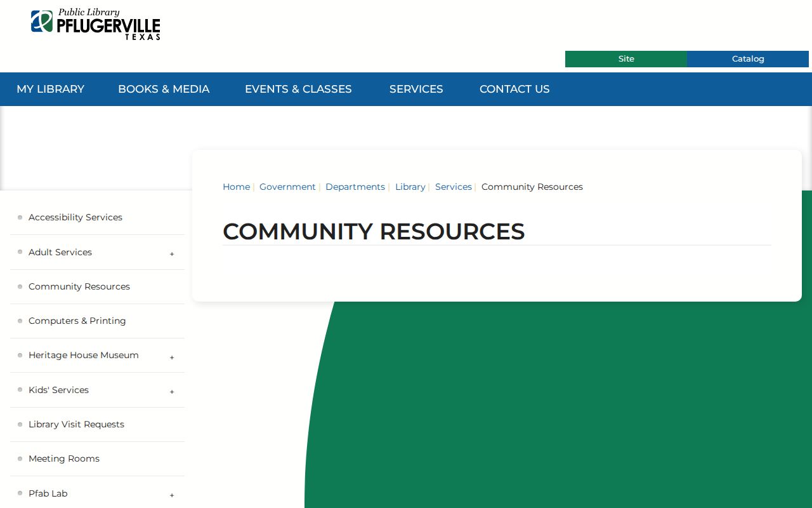
Task: Expand the Heritage House Museum submenu
Action: (x=172, y=358)
